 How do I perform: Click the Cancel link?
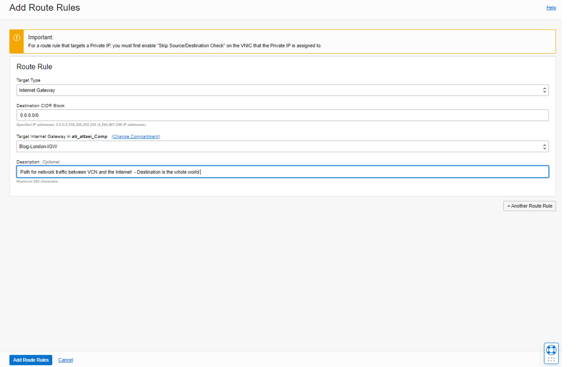point(65,360)
